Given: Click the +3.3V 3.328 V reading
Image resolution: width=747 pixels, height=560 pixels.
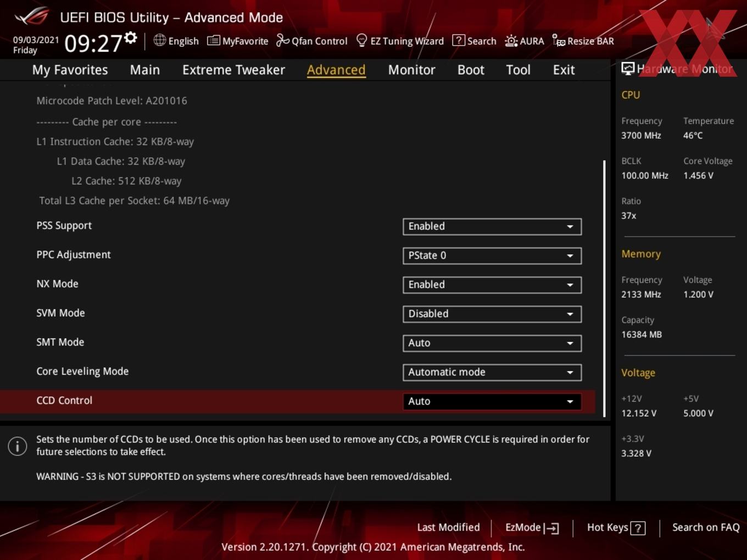Looking at the screenshot, I should click(x=636, y=453).
